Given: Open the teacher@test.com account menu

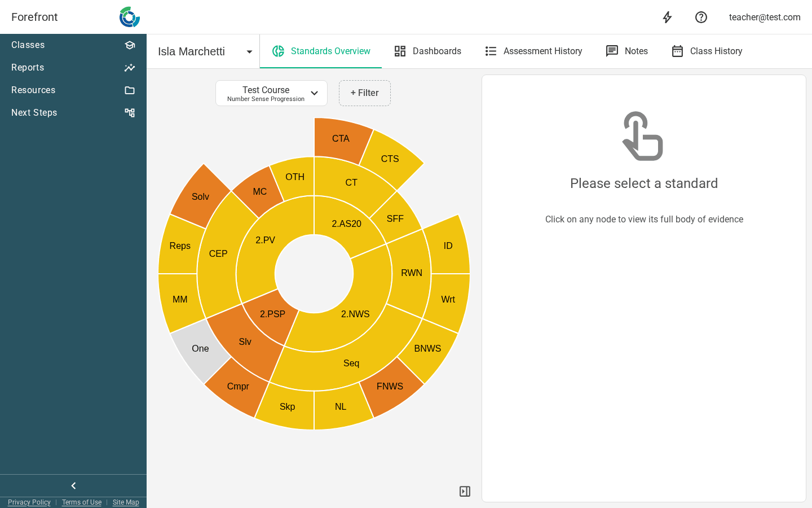Looking at the screenshot, I should 765,17.
